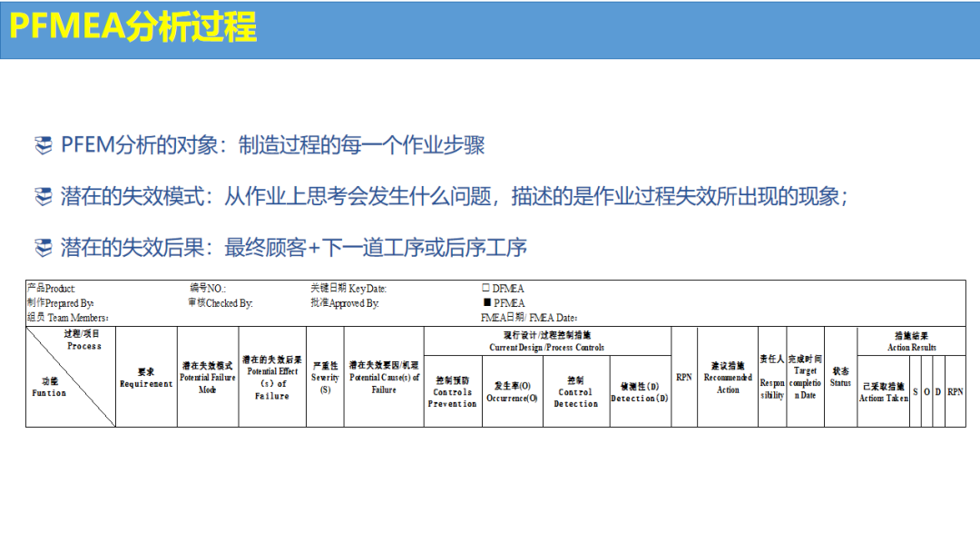Click the PFMEA分析过程 slide title

132,27
